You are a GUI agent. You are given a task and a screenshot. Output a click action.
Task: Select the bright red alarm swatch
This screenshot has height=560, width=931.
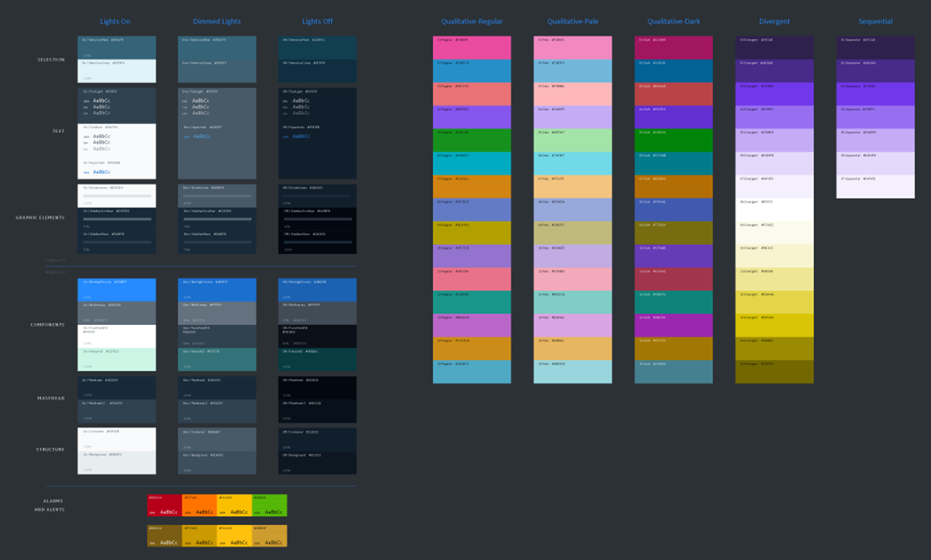tap(164, 505)
